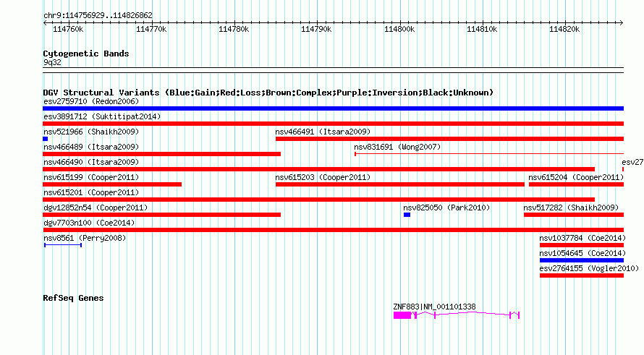Open variant esv2759710 (Redon2006) label
The height and width of the screenshot is (355, 644).
[91, 101]
